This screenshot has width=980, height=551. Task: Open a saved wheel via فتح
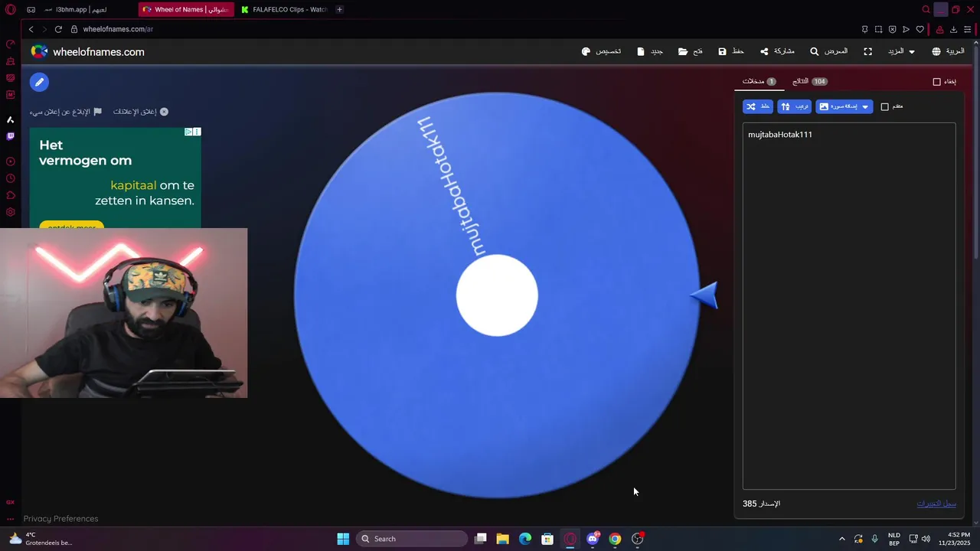(x=691, y=51)
